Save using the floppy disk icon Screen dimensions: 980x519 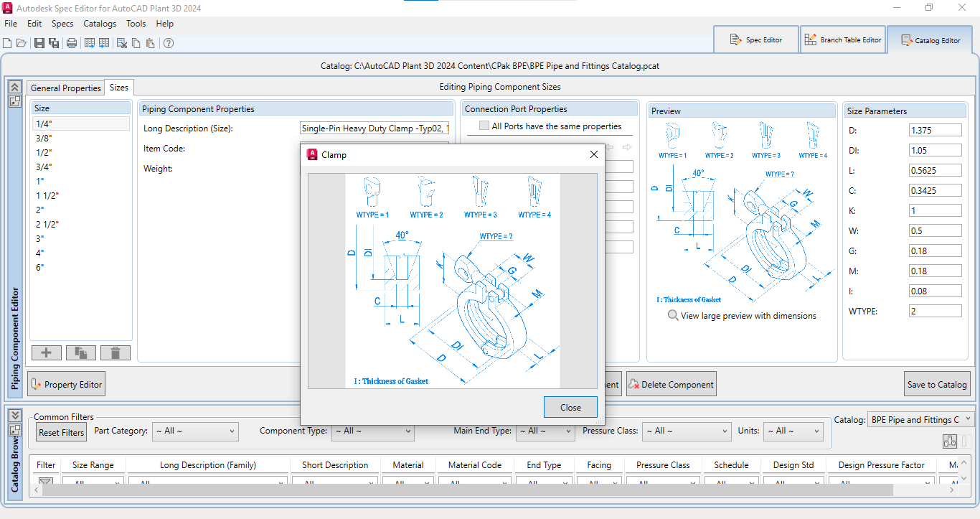coord(39,43)
